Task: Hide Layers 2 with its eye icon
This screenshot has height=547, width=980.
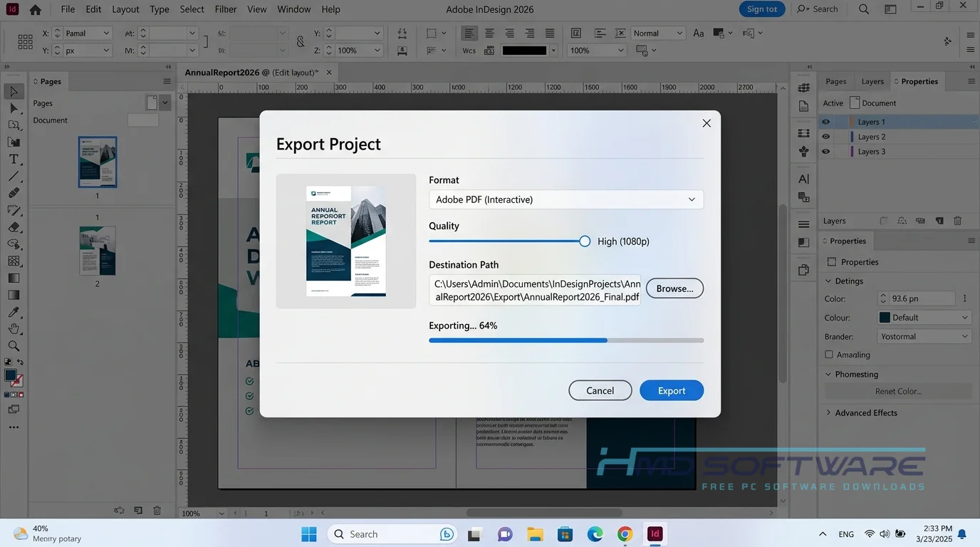Action: click(x=825, y=137)
